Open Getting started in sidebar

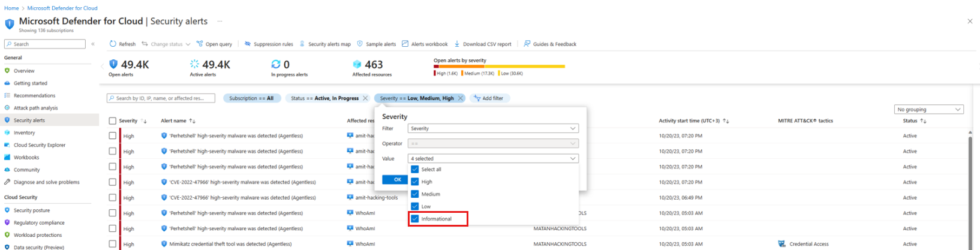[30, 83]
